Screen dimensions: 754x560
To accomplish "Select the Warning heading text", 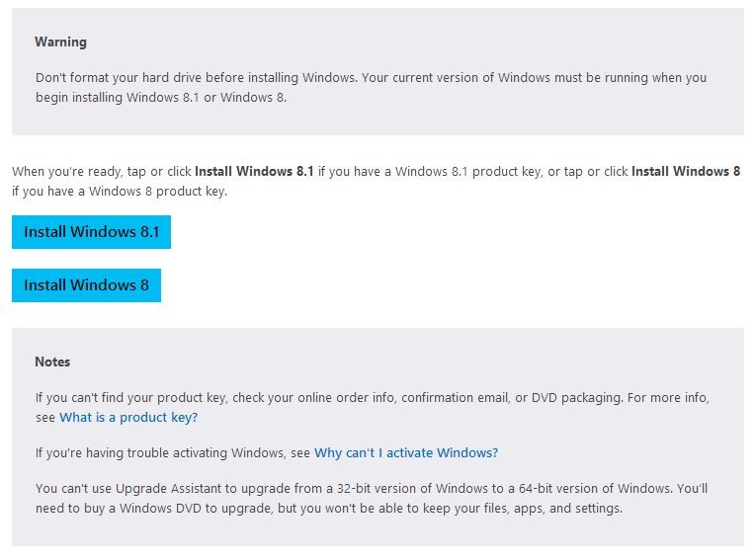I will (60, 41).
